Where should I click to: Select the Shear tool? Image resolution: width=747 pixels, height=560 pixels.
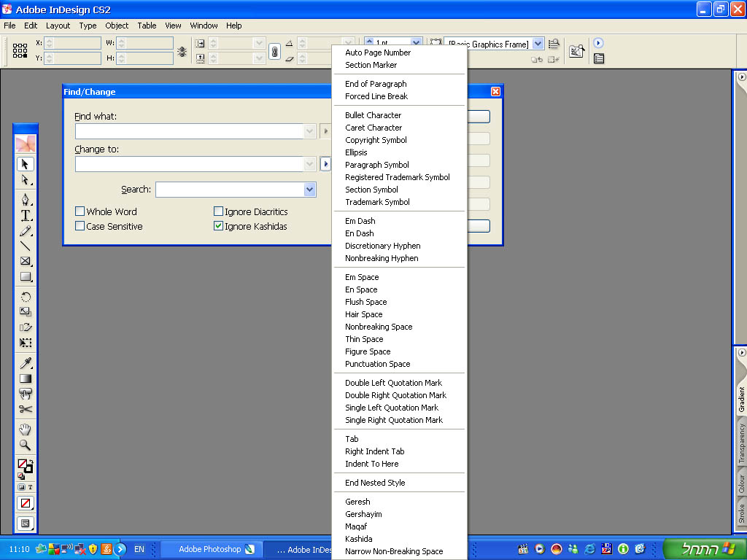point(26,327)
